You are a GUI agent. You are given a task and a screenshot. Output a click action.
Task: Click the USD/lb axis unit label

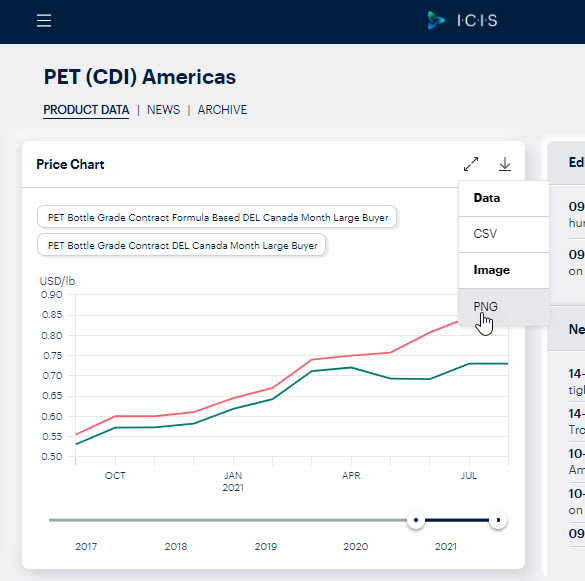(57, 281)
